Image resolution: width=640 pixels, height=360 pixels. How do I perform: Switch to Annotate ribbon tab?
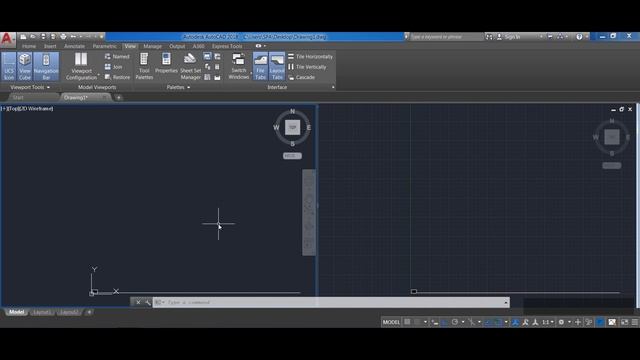click(74, 46)
